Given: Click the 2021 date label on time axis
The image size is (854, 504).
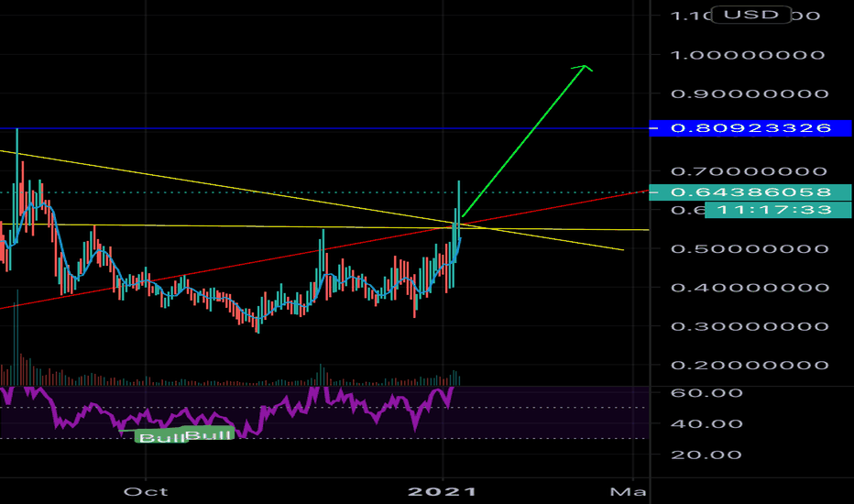Looking at the screenshot, I should point(443,492).
